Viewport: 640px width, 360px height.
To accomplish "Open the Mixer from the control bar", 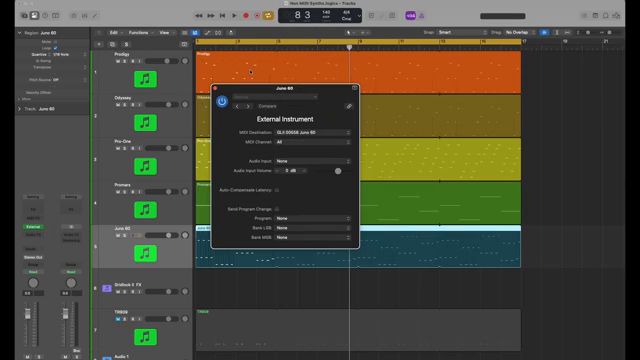I will tap(84, 16).
